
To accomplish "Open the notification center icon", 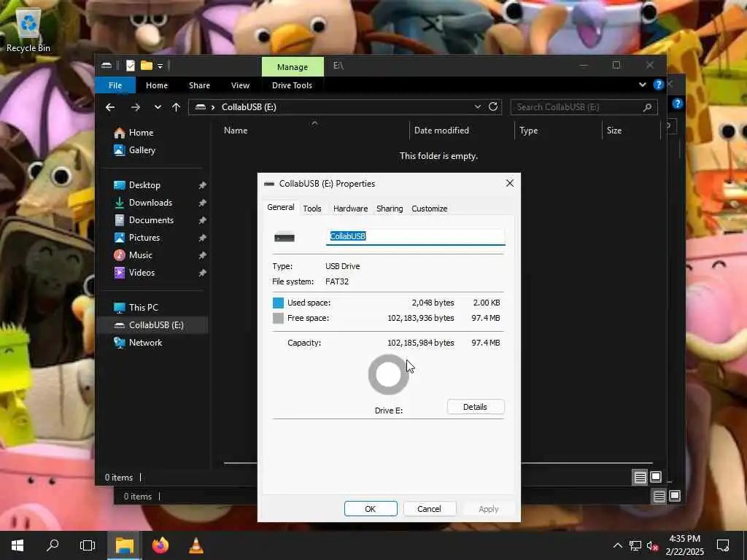I will pyautogui.click(x=723, y=545).
